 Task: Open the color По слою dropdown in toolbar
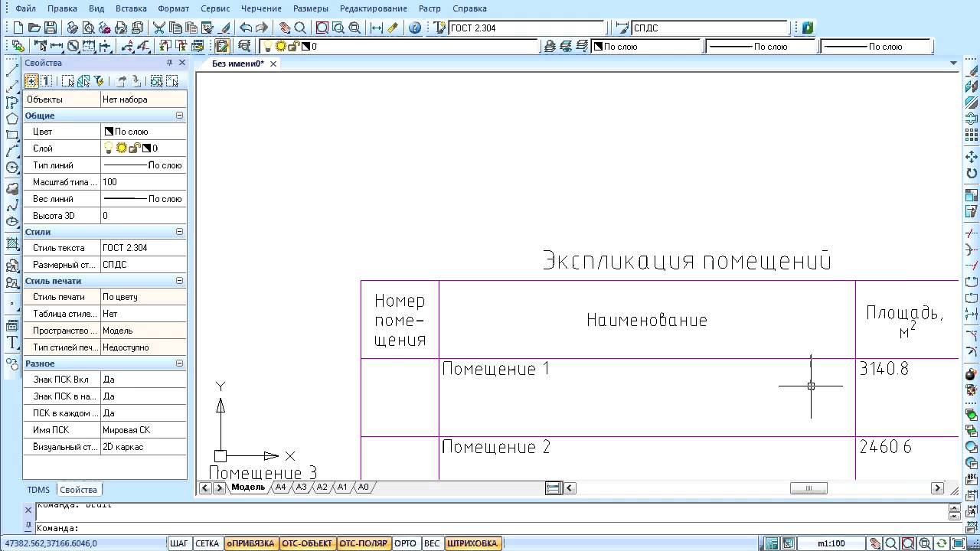click(x=648, y=47)
